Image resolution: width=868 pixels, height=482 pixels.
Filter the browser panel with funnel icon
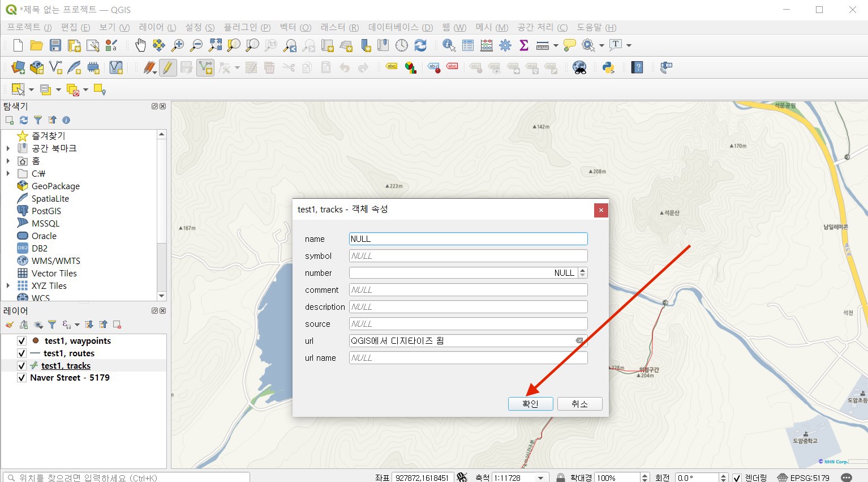(x=38, y=120)
